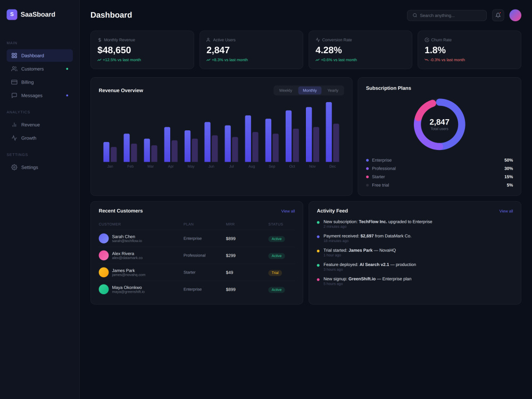
Task: Click Sarah Chen's Active status badge
Action: [276, 239]
